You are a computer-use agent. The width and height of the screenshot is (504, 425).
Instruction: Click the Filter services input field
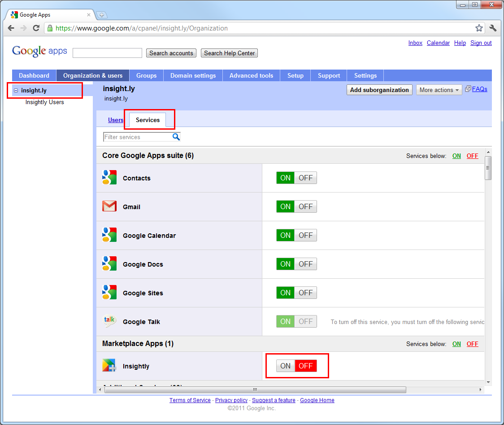coord(138,137)
